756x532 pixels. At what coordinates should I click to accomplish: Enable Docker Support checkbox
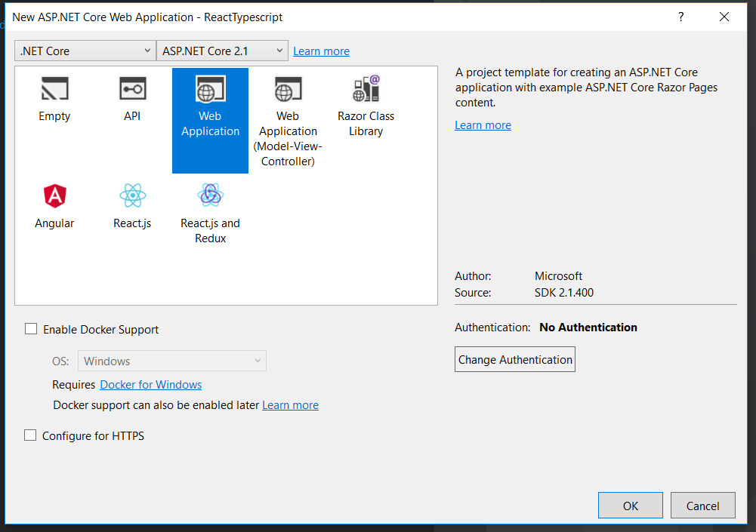[x=31, y=329]
